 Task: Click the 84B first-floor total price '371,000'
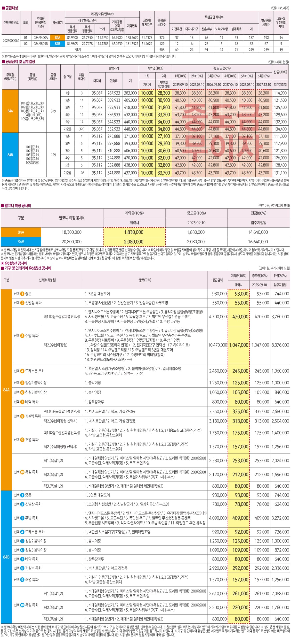coord(130,136)
